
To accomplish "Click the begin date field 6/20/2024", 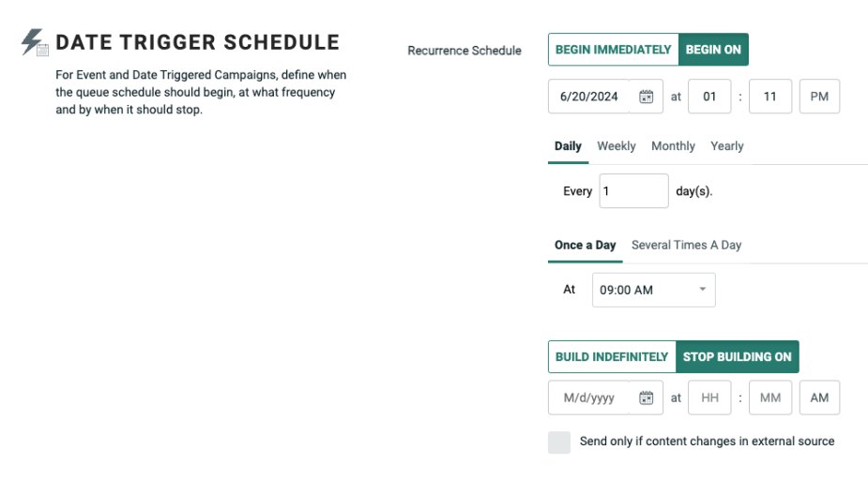I will click(x=589, y=97).
